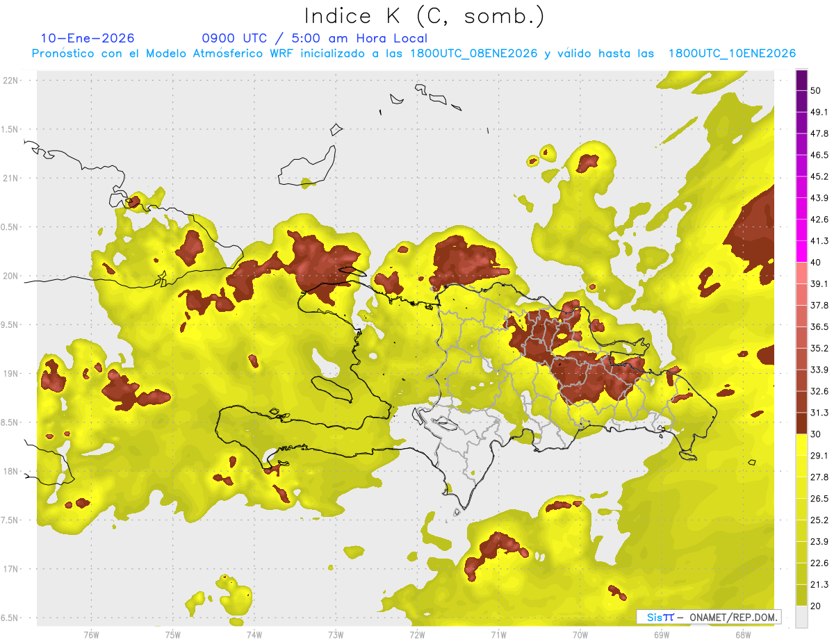Click the color scale value "31.3"
Screen dimensions: 834x644
pos(819,413)
